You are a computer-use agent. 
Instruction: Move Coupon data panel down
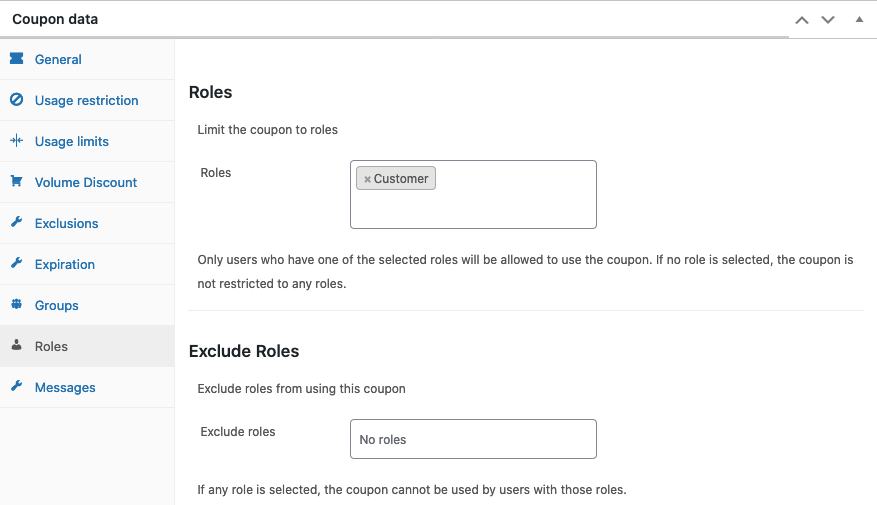[x=828, y=20]
